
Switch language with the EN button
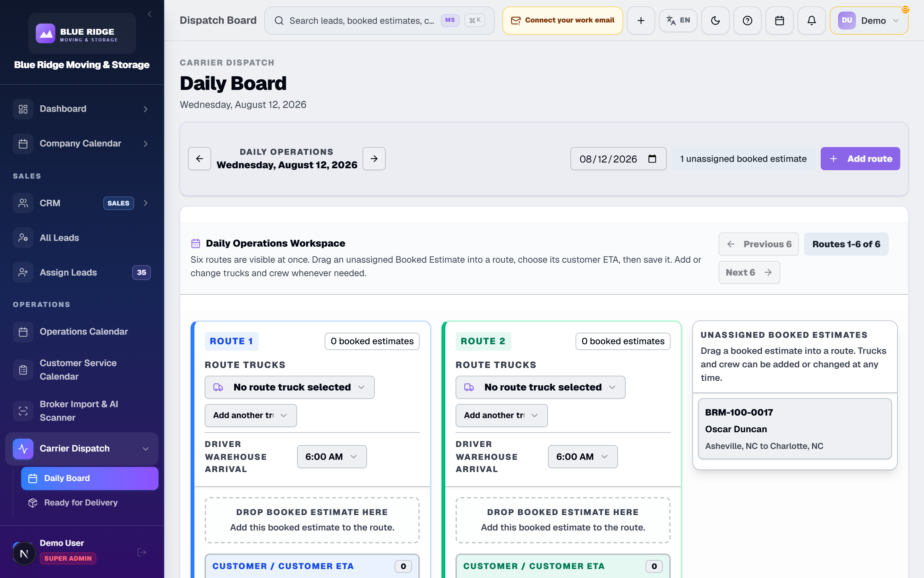pos(678,20)
